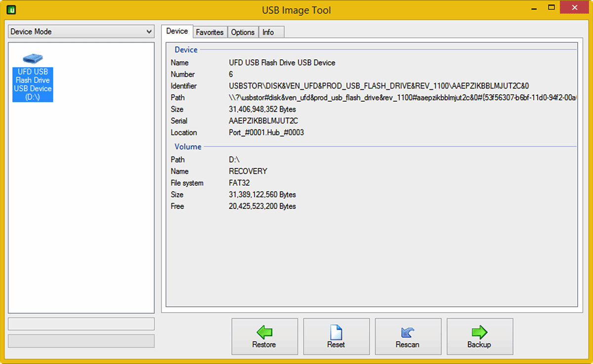This screenshot has height=364, width=593.
Task: Open the Options tab
Action: click(x=243, y=32)
